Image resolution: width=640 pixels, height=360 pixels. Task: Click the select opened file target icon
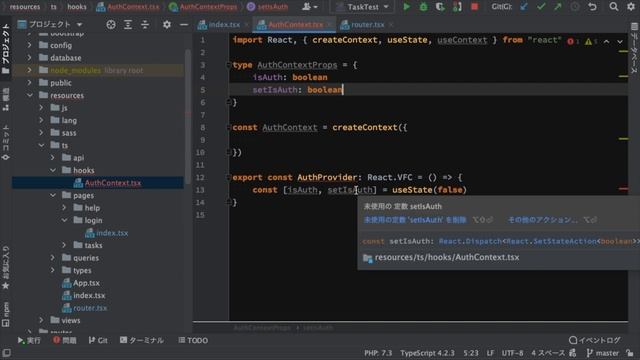point(111,24)
